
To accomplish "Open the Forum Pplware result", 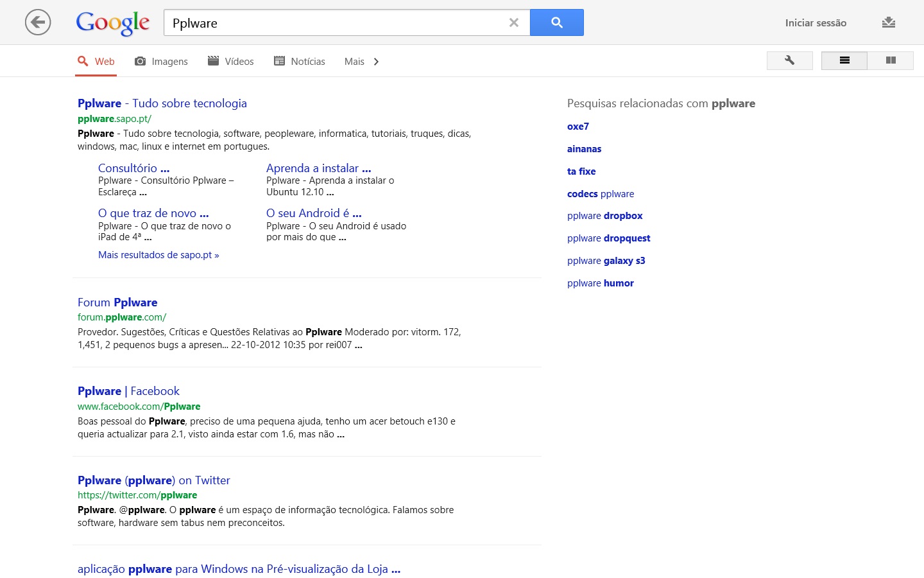I will pyautogui.click(x=117, y=302).
